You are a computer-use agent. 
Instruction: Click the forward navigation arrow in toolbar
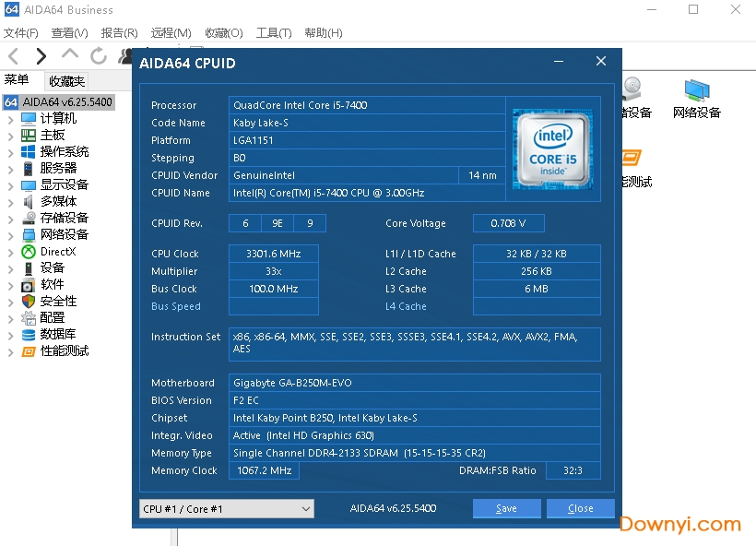pyautogui.click(x=41, y=56)
